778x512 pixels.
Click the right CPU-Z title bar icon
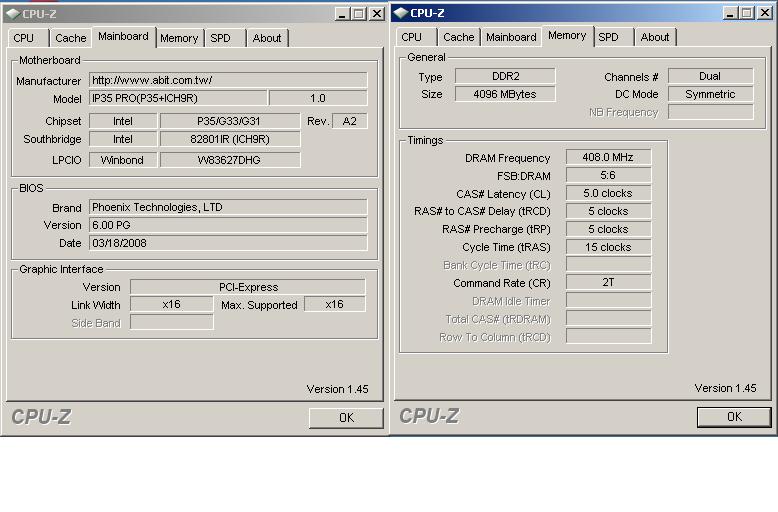pyautogui.click(x=401, y=13)
